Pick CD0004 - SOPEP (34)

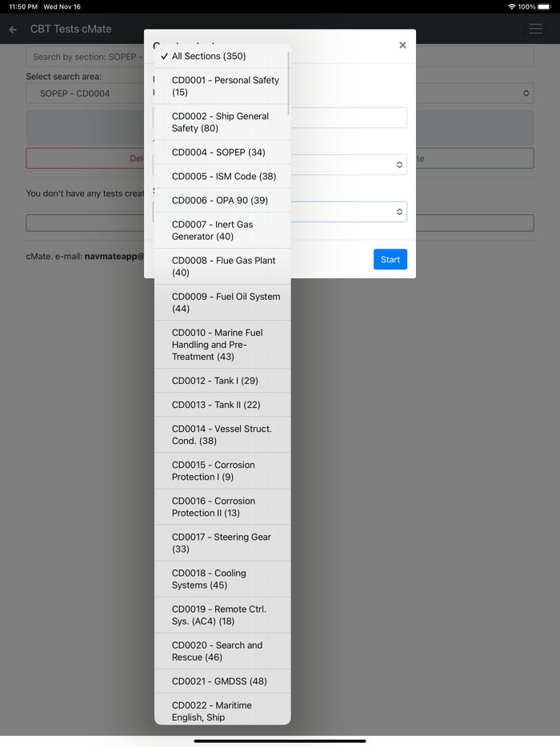click(218, 152)
